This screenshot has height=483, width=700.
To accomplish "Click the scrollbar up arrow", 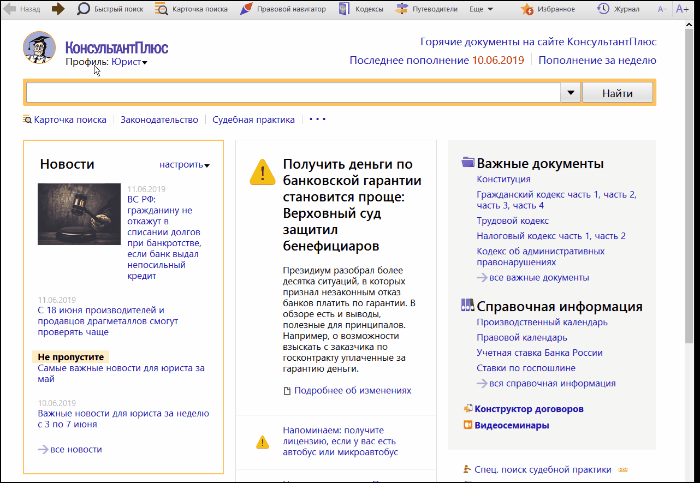I will 689,25.
